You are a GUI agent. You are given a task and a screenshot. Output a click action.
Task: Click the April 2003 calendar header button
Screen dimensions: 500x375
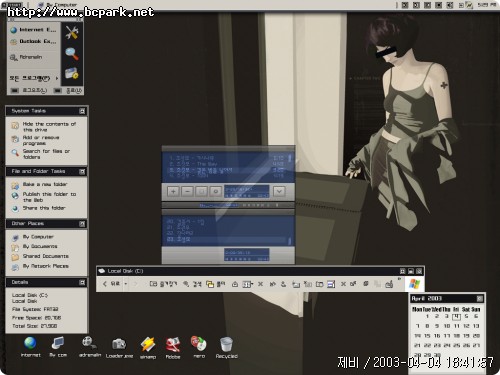(480, 298)
